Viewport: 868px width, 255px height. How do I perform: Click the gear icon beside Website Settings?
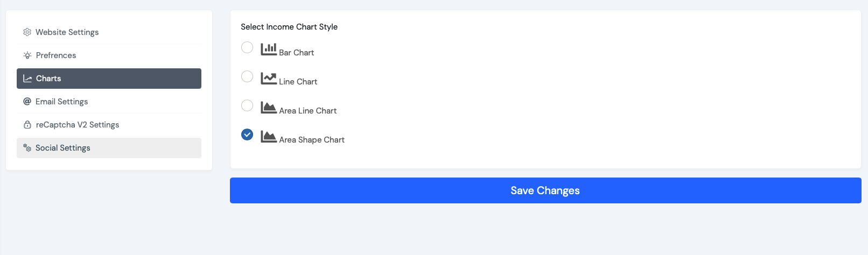pyautogui.click(x=27, y=32)
